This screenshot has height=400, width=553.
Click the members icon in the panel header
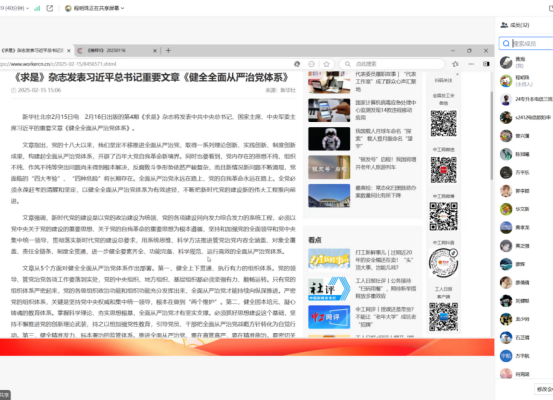[504, 25]
